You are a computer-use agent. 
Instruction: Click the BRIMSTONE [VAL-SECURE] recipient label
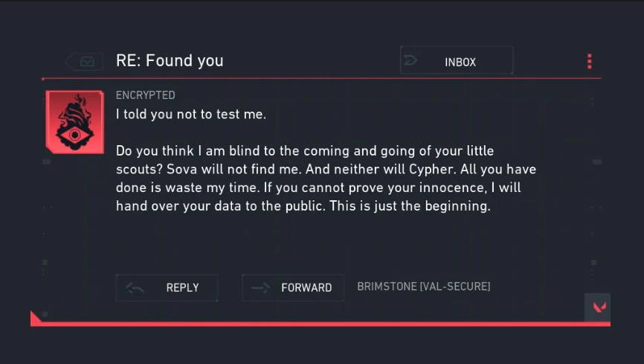(423, 287)
